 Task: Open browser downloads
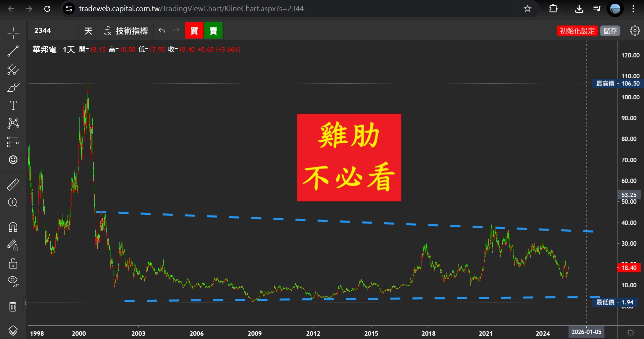(x=579, y=9)
